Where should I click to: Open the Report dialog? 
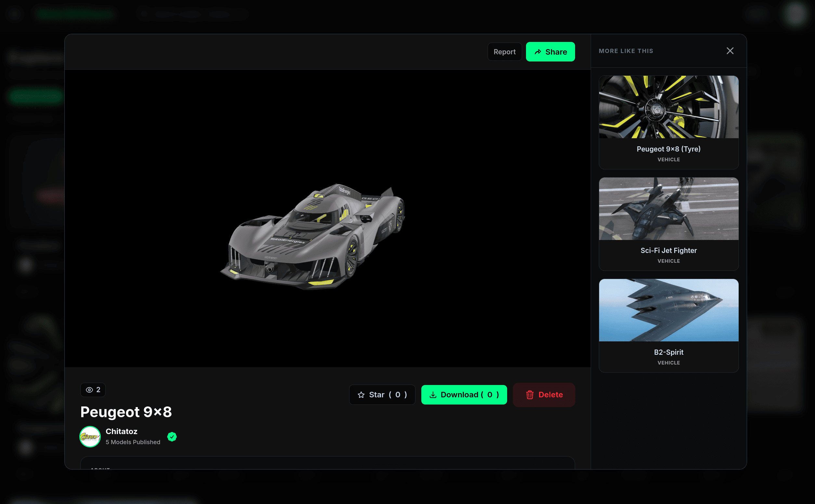pos(505,52)
